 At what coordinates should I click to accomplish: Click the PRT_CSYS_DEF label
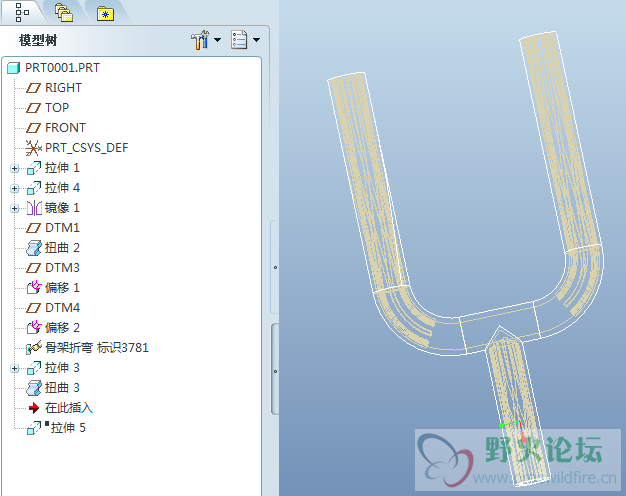(x=87, y=148)
